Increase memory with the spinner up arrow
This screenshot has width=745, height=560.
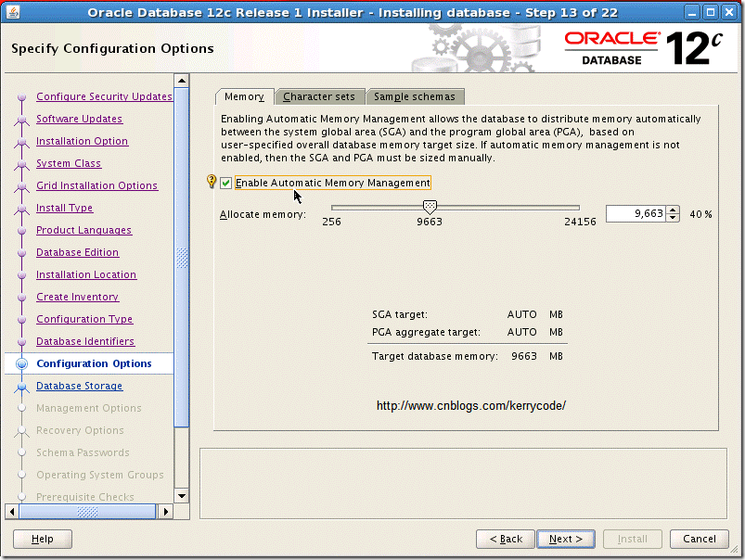[673, 210]
